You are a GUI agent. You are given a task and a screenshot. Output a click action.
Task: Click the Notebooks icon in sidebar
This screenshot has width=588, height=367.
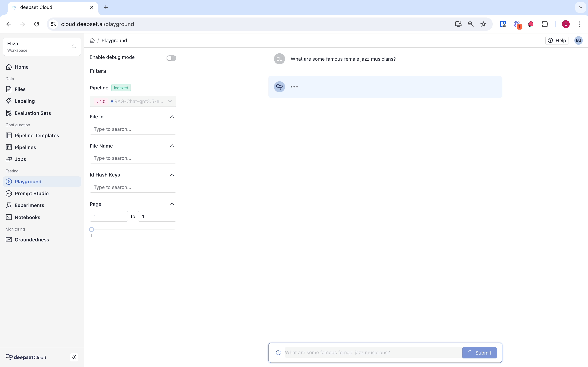point(9,217)
